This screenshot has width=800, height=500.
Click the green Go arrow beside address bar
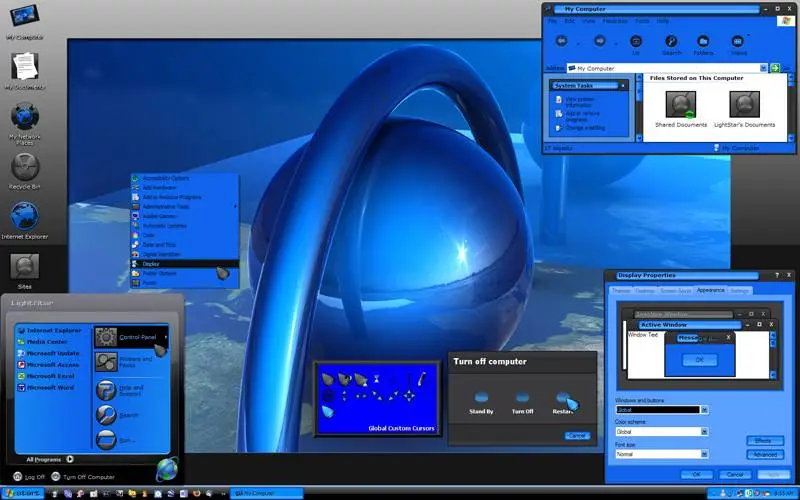(775, 68)
